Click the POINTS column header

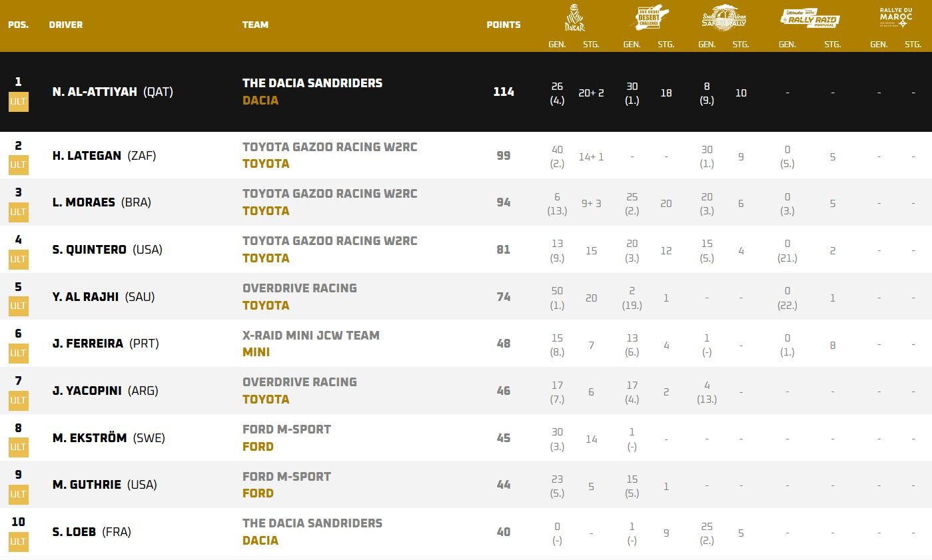[x=503, y=25]
